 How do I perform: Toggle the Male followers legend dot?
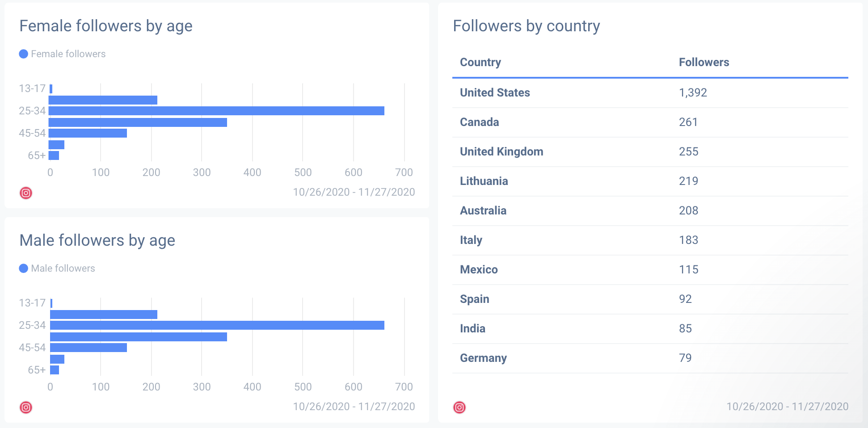[x=24, y=269]
